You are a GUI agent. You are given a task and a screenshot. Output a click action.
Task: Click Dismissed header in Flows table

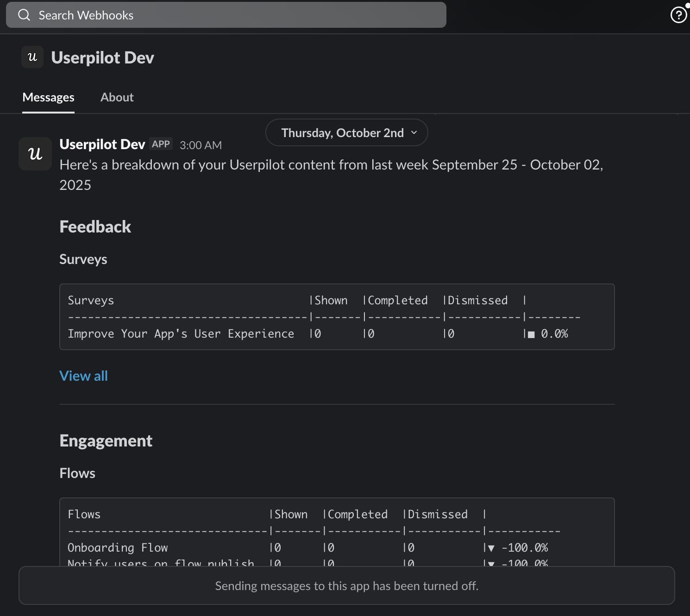point(438,515)
